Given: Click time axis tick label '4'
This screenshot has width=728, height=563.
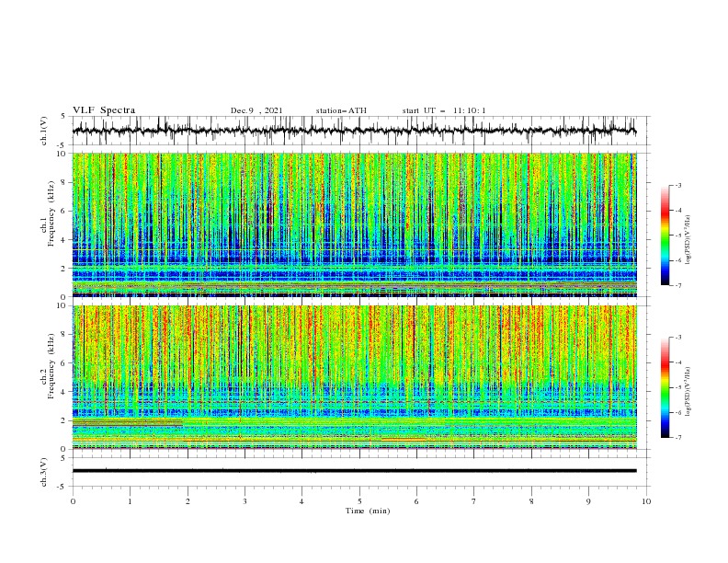Looking at the screenshot, I should point(301,501).
